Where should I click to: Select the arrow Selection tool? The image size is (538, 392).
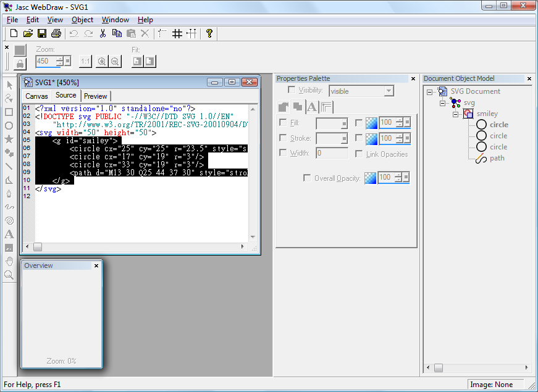(9, 85)
